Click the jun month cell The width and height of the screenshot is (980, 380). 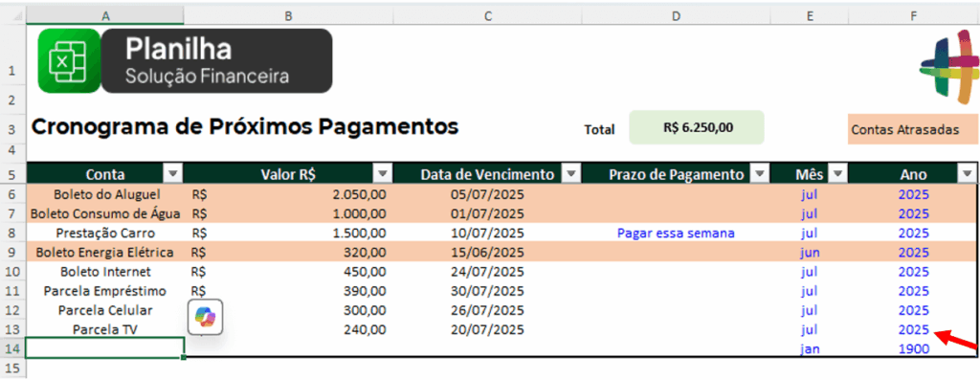click(810, 253)
